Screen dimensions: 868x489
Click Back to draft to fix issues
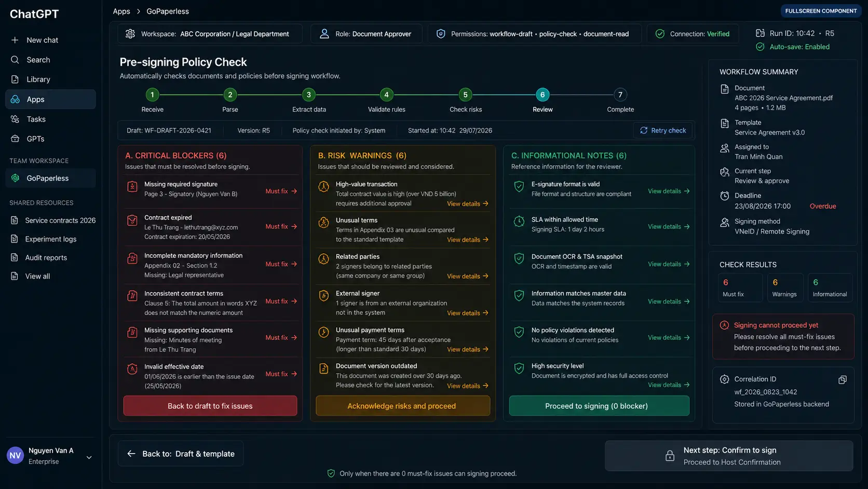210,406
